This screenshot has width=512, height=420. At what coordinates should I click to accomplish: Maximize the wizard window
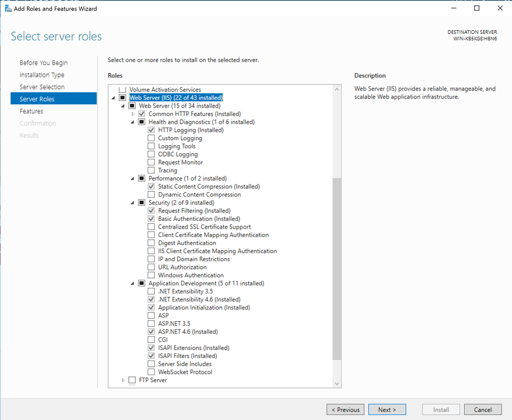click(x=477, y=8)
